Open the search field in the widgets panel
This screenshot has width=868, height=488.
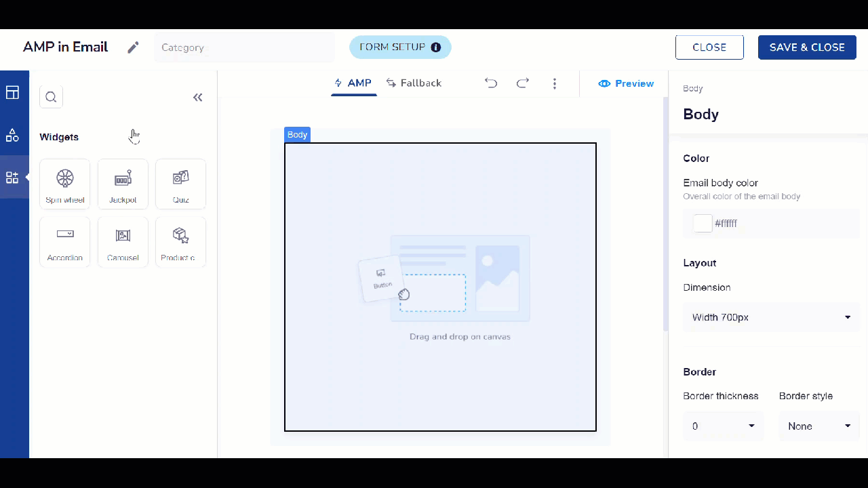tap(51, 97)
